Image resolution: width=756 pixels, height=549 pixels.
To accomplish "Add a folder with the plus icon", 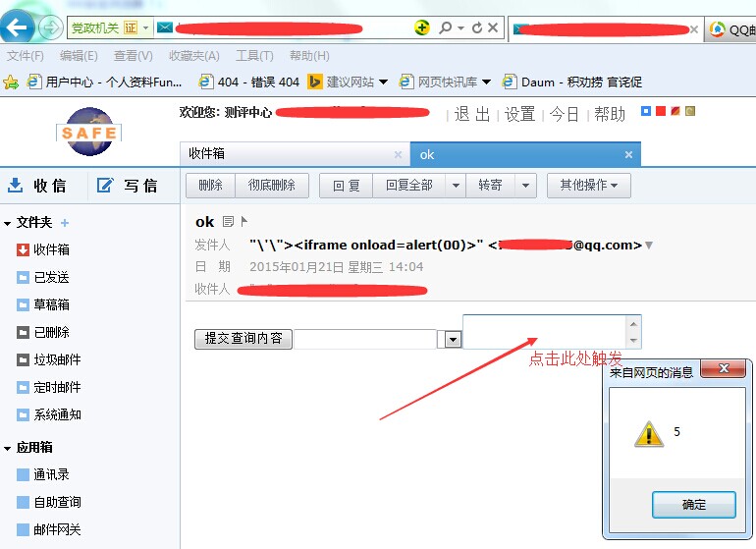I will coord(65,223).
